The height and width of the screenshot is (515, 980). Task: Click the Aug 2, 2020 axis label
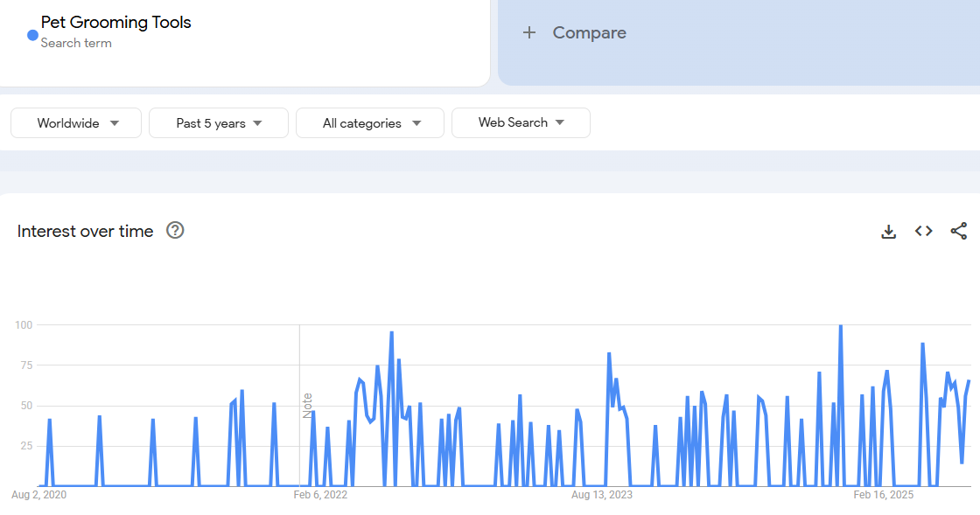click(x=38, y=495)
